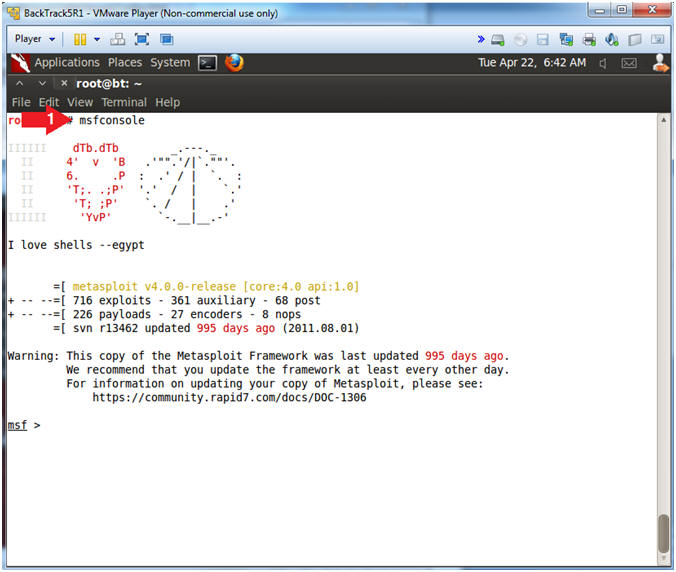Viewport: 676px width, 572px height.
Task: Click Send Ctrl+Alt+Del icon in VMware toolbar
Action: pos(118,39)
